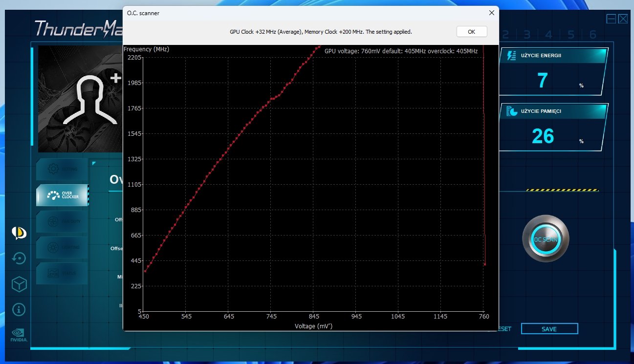Screen dimensions: 634x364
Task: Click the NVIDIA logo icon
Action: [x=19, y=334]
